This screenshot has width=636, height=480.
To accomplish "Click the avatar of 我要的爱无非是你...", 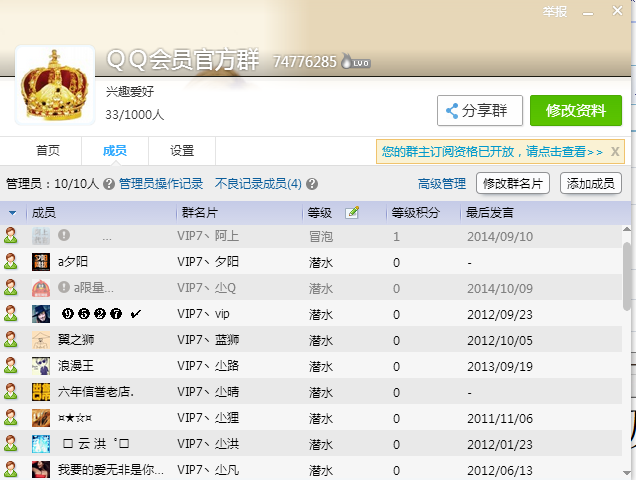I will pos(41,469).
